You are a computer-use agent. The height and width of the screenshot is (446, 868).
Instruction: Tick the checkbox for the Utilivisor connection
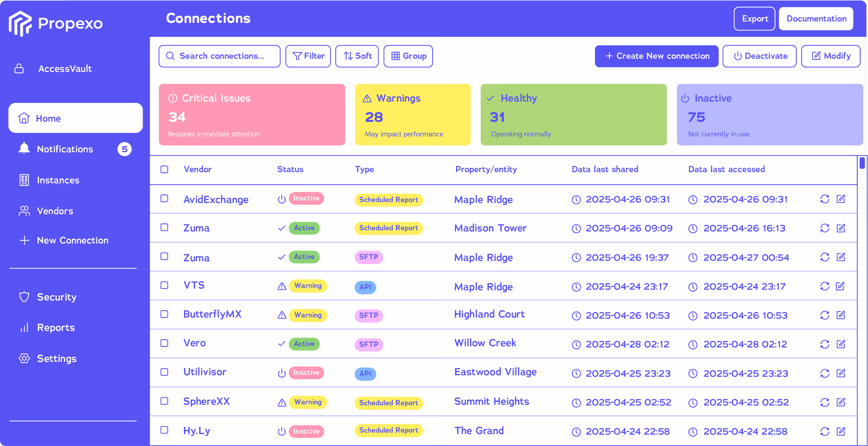(164, 372)
